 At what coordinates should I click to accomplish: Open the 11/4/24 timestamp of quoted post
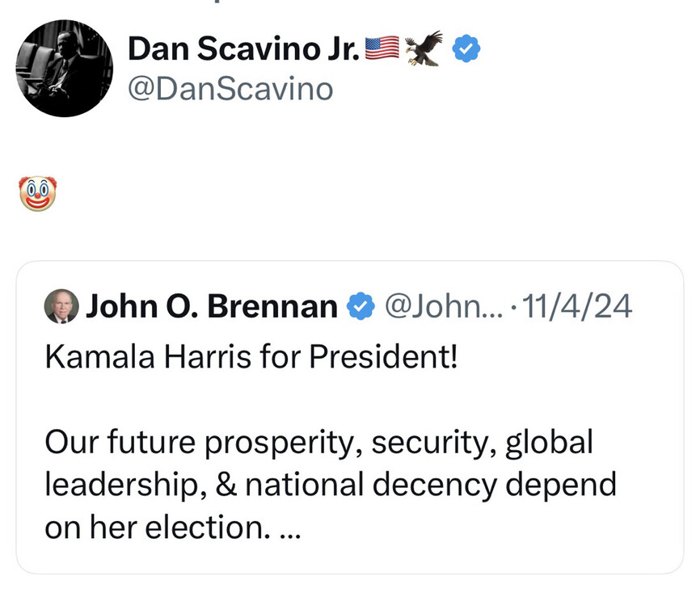(578, 307)
